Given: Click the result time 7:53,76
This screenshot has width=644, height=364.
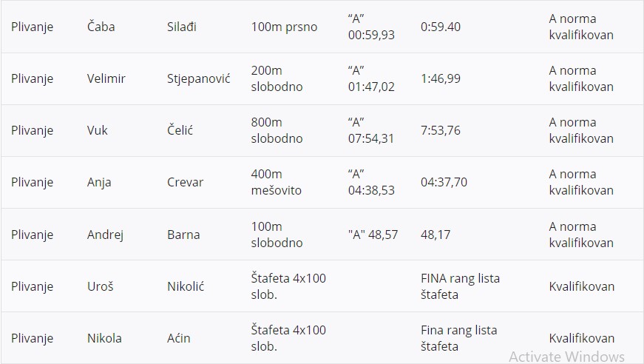Looking at the screenshot, I should [440, 130].
